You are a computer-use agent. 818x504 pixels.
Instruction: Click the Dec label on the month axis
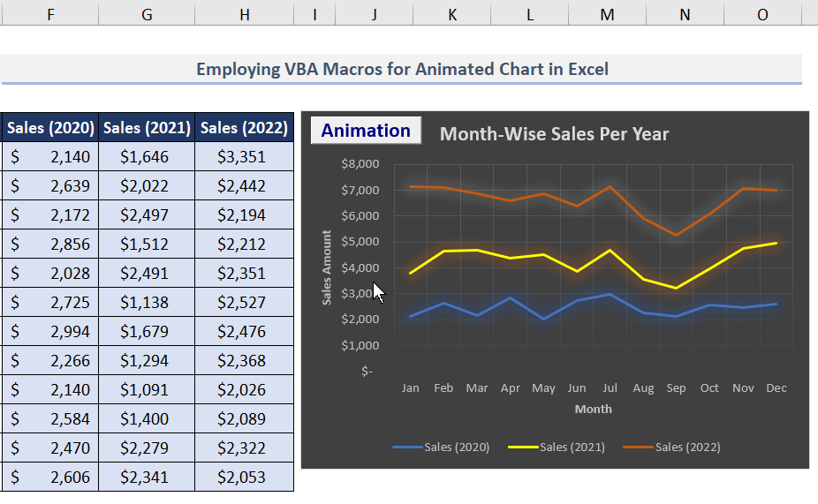pyautogui.click(x=776, y=387)
